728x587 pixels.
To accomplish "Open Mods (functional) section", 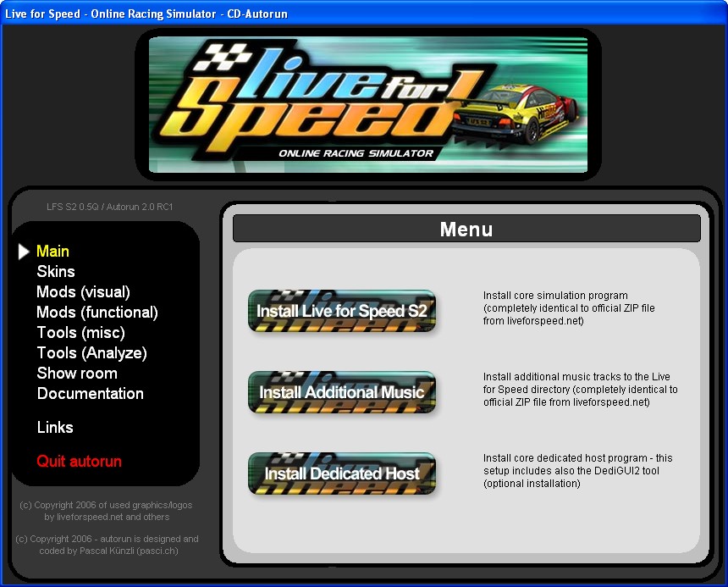I will 97,313.
